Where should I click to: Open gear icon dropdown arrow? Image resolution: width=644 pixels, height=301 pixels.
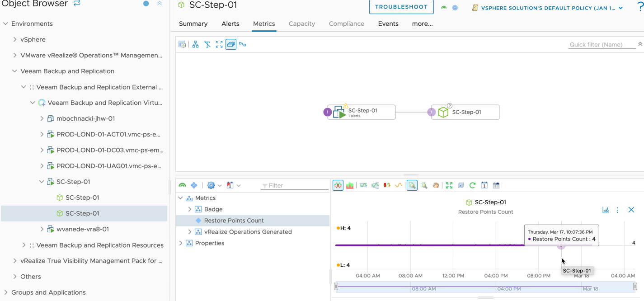tap(220, 186)
